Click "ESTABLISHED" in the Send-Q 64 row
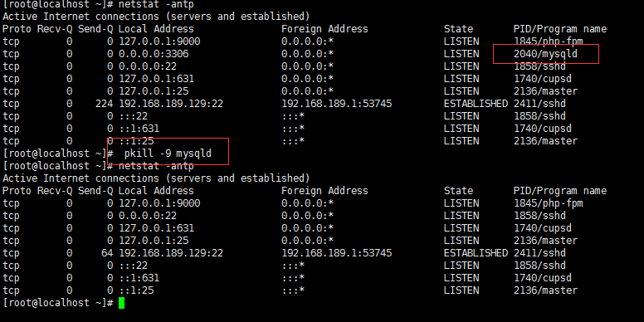The image size is (644, 322). coord(476,253)
